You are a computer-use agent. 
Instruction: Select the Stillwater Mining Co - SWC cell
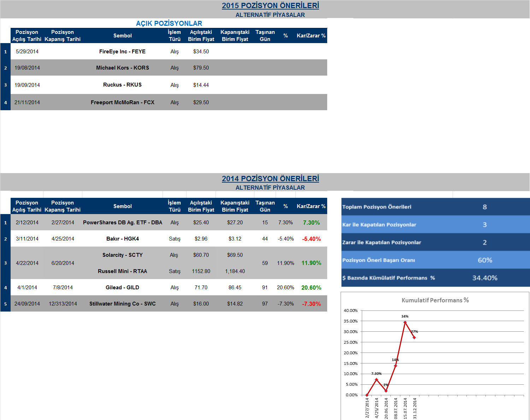[x=122, y=304]
